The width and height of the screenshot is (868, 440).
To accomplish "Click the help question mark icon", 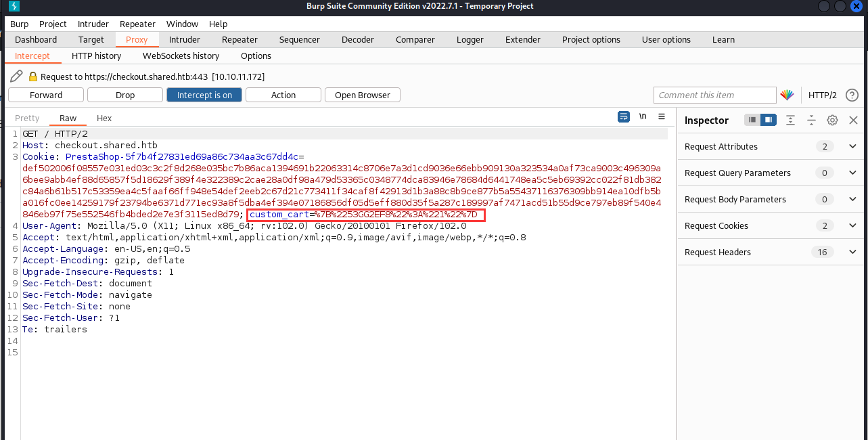I will coord(852,95).
